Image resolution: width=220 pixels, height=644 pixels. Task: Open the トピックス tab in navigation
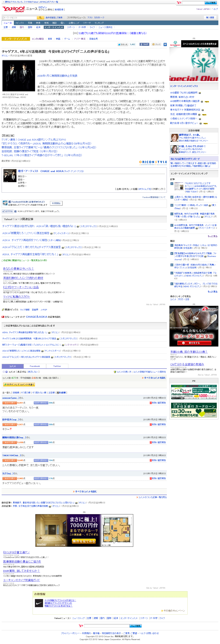pos(20,23)
